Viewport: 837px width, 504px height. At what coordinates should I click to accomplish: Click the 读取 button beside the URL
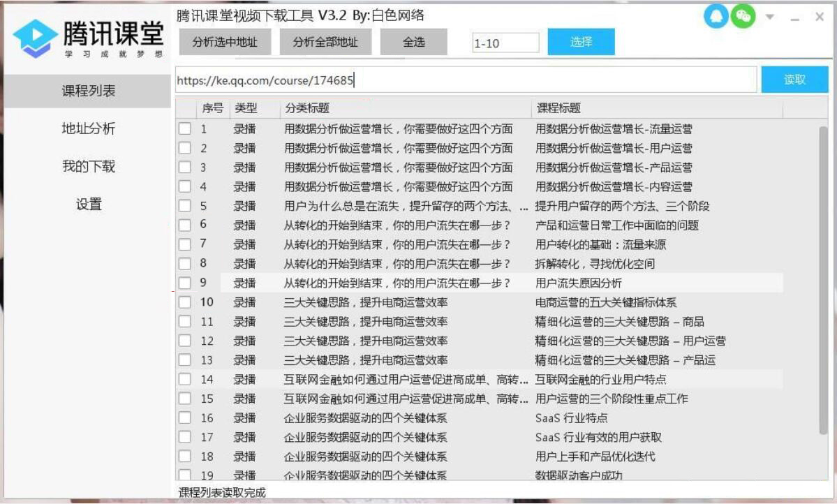tap(795, 79)
